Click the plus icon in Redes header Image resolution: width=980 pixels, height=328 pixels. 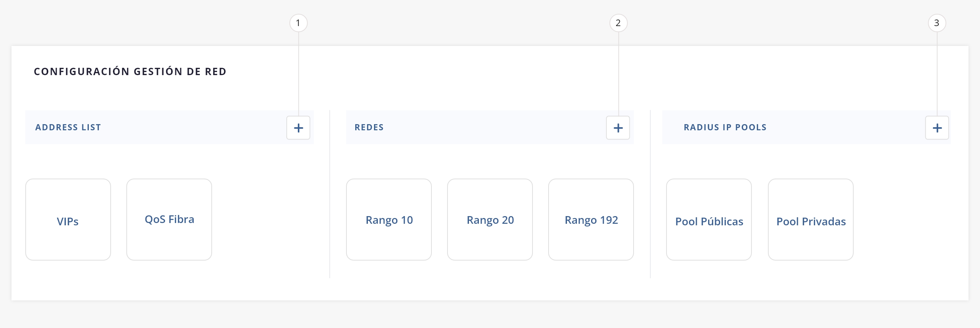pyautogui.click(x=618, y=128)
